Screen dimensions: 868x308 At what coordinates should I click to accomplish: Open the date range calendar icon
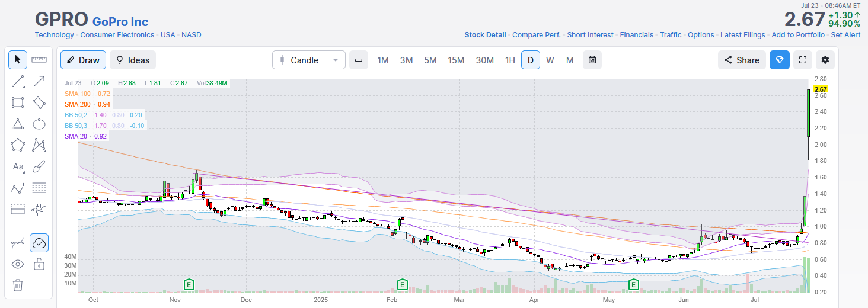(592, 60)
